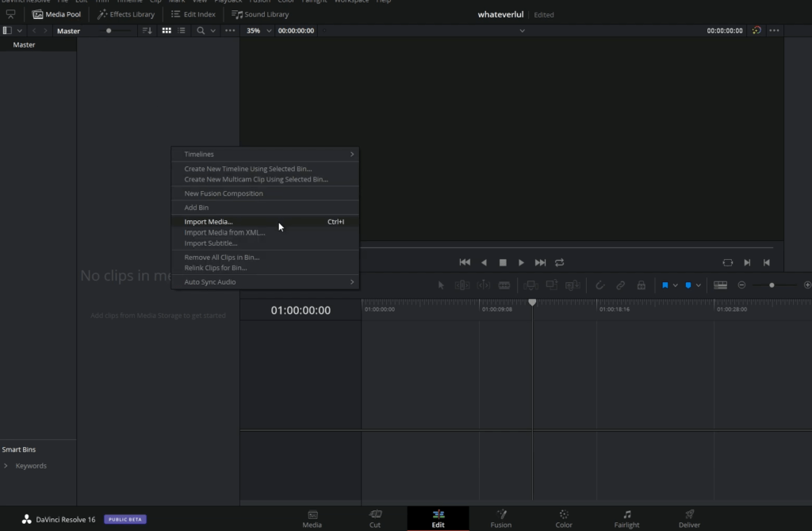Viewport: 812px width, 531px height.
Task: Open the Timelines submenu
Action: pos(265,155)
